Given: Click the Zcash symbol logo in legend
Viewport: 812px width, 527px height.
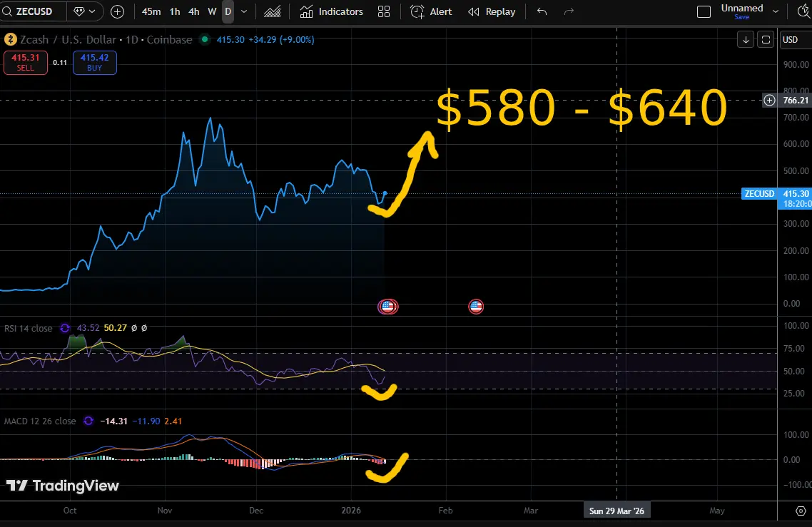Looking at the screenshot, I should [x=11, y=39].
